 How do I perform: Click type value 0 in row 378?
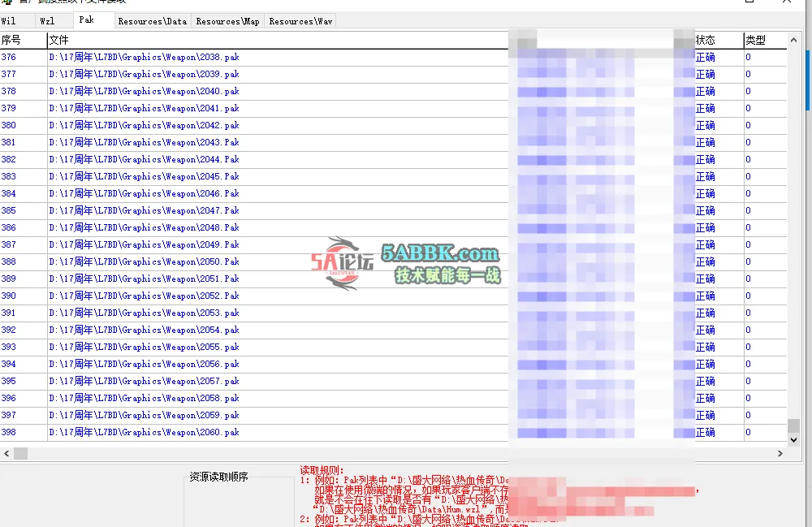pyautogui.click(x=749, y=91)
